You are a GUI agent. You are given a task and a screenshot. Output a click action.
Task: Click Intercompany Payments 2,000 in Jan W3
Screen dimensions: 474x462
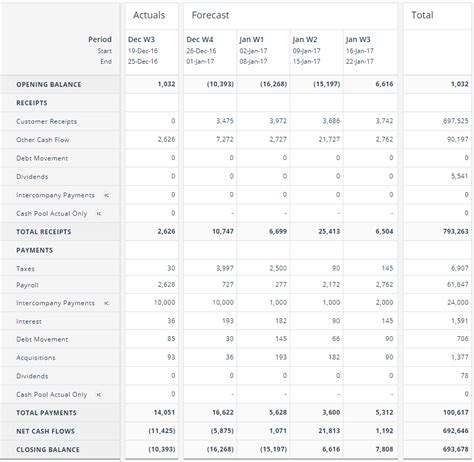[384, 303]
